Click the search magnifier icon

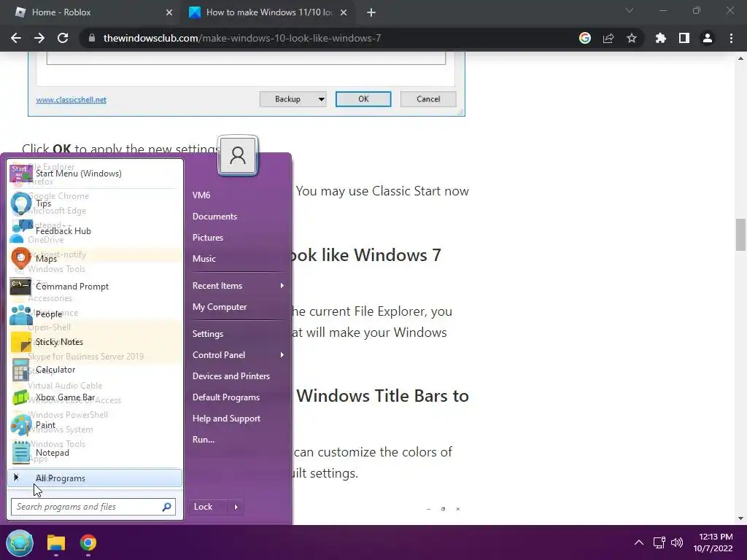[x=167, y=507]
